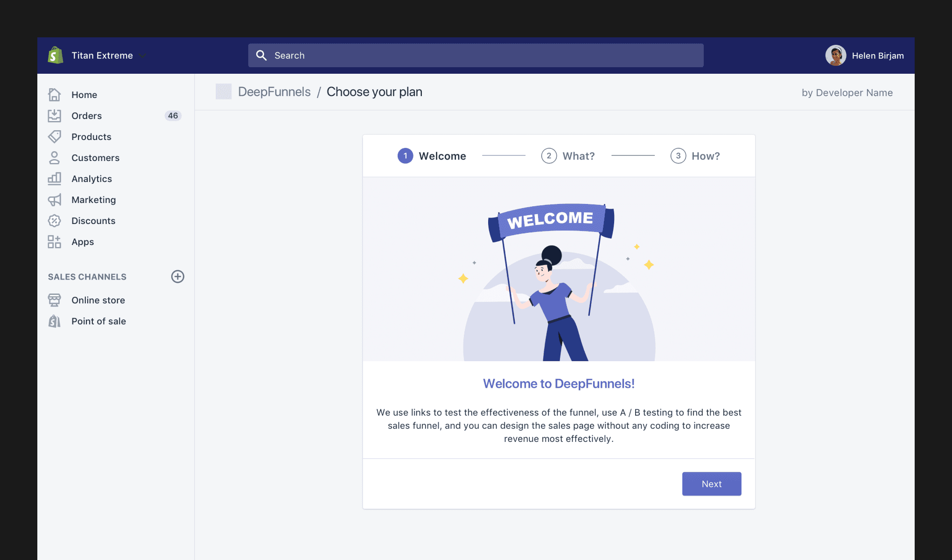
Task: Open Helen Birjam account menu
Action: (865, 56)
